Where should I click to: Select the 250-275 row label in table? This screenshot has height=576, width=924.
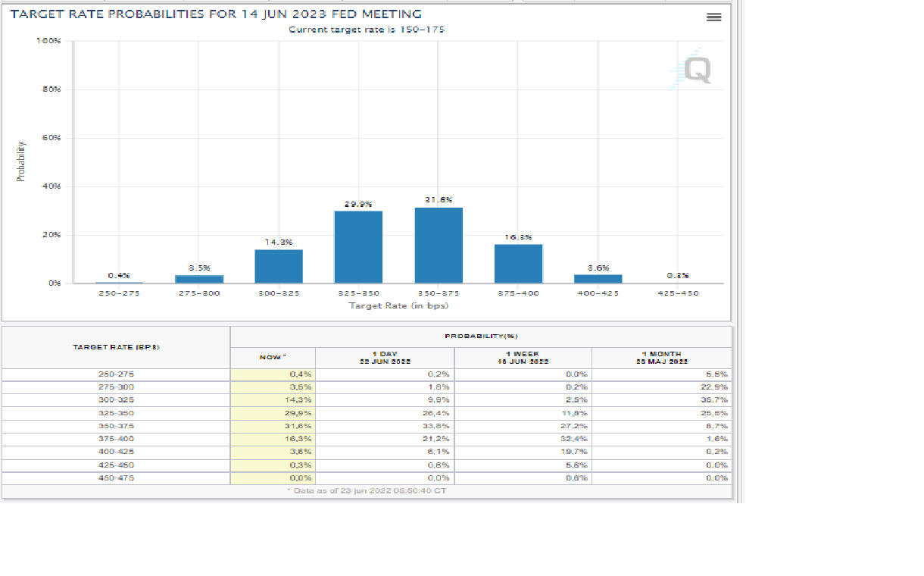[116, 374]
